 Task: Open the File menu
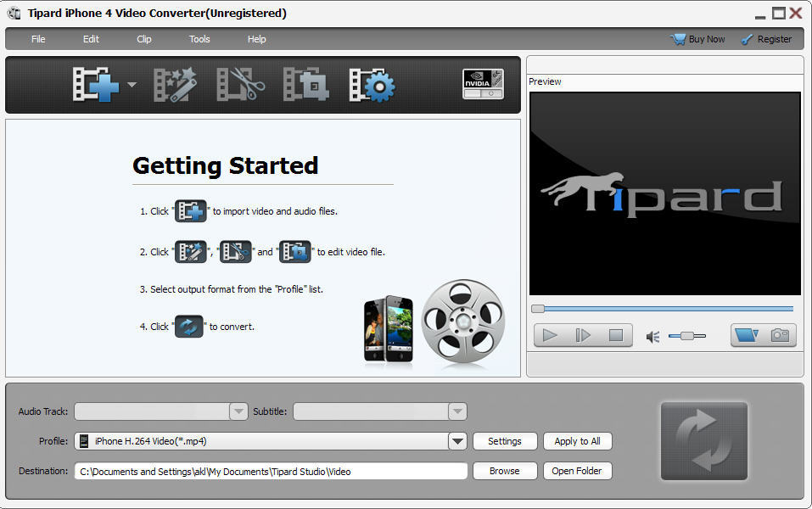(x=38, y=39)
